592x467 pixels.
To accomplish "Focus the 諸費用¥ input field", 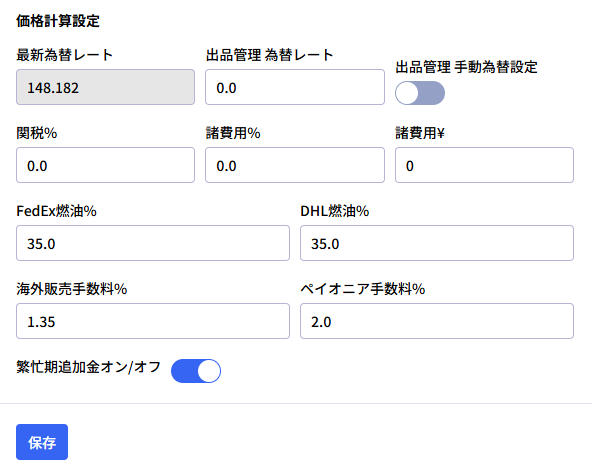I will [x=484, y=165].
